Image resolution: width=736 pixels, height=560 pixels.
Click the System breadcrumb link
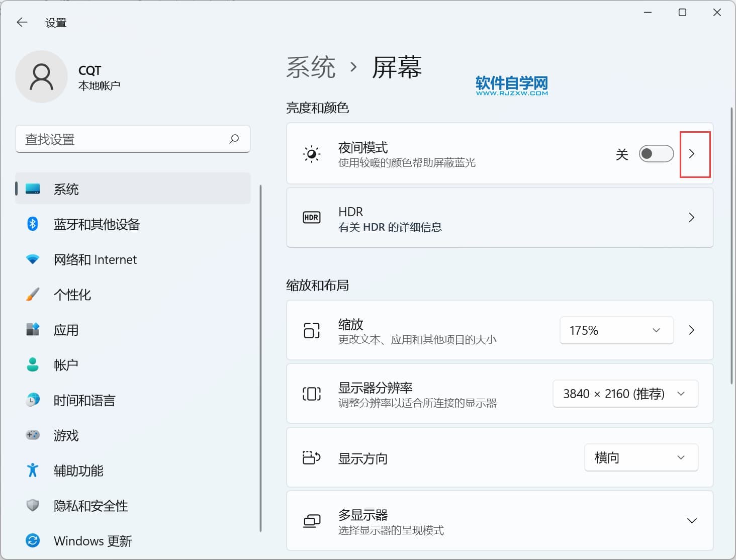(x=311, y=67)
